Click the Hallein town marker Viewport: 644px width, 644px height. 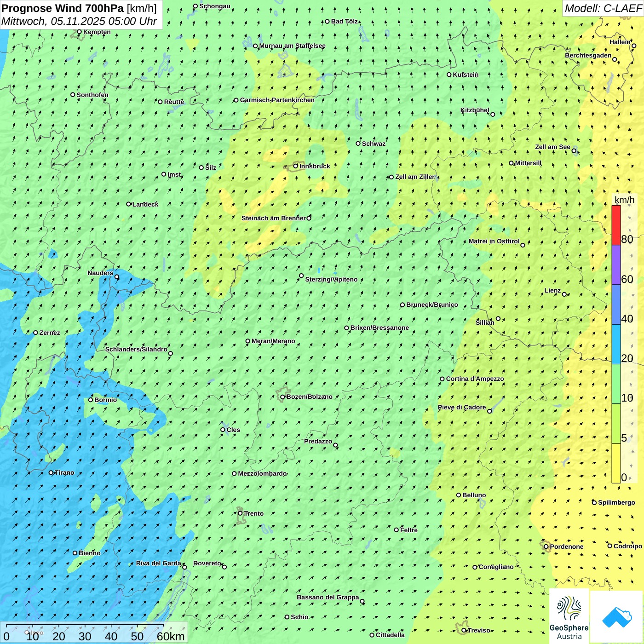(634, 46)
